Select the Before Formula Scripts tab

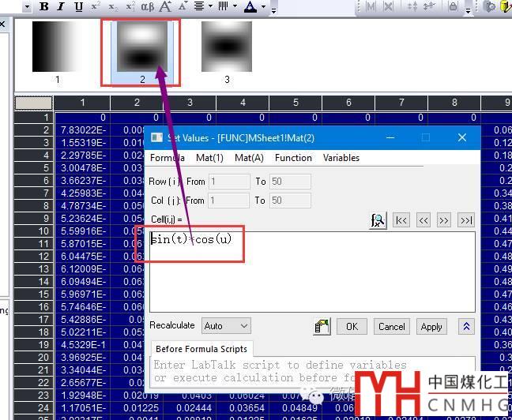[x=201, y=349]
